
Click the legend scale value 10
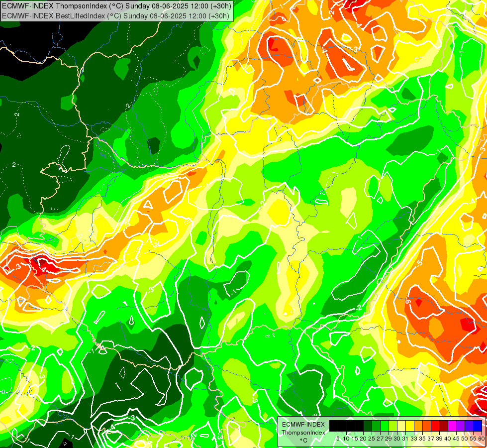pos(346,439)
